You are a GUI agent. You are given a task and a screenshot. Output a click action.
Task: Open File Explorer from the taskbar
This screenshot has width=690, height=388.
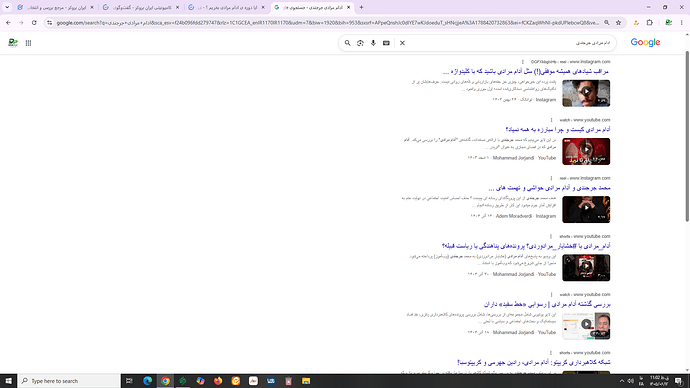(306, 381)
